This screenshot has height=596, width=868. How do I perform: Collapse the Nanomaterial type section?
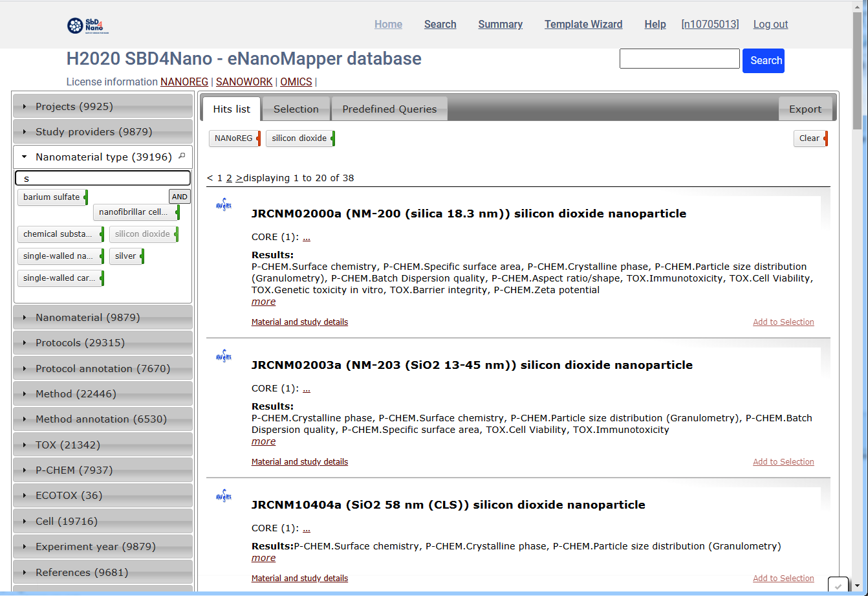tap(103, 157)
